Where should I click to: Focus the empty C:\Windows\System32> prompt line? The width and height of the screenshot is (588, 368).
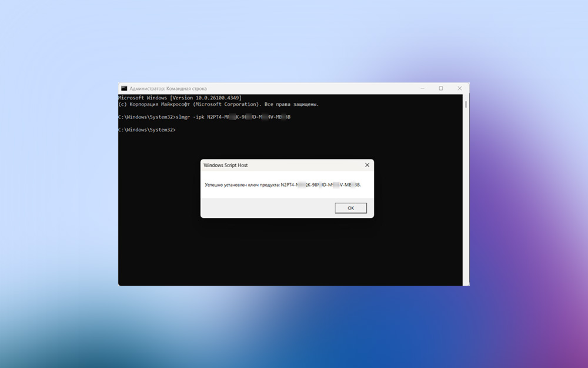coord(147,130)
